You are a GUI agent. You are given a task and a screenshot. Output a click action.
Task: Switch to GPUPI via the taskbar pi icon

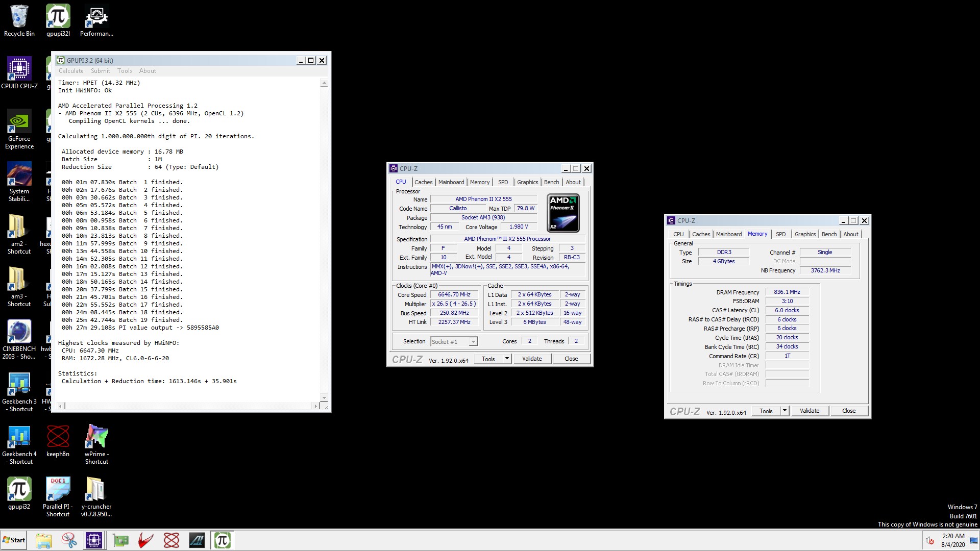click(223, 540)
